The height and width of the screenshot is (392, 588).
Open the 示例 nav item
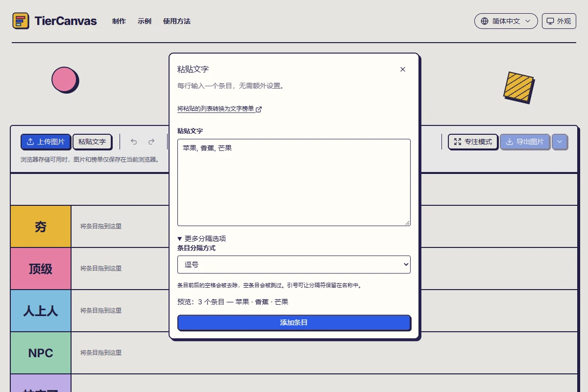tap(145, 21)
